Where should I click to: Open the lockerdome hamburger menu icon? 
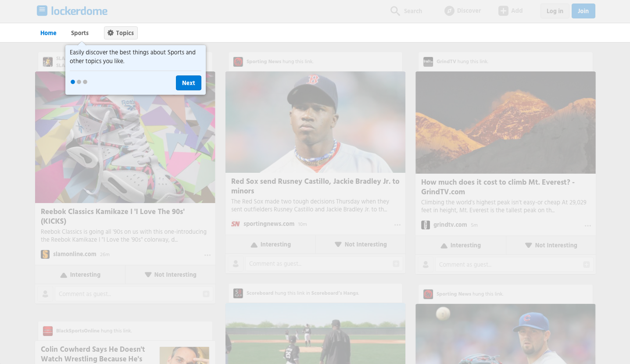[x=42, y=11]
